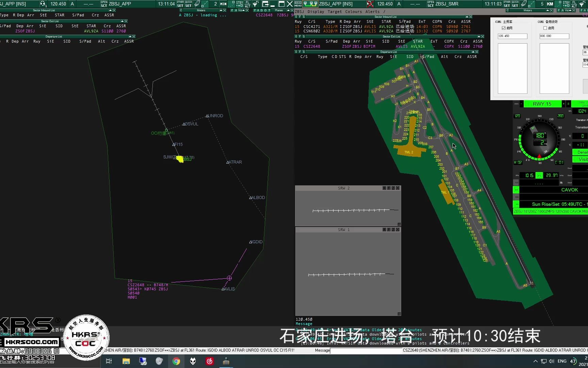The width and height of the screenshot is (588, 368).
Task: Click the green network connection icon
Action: click(310, 4)
